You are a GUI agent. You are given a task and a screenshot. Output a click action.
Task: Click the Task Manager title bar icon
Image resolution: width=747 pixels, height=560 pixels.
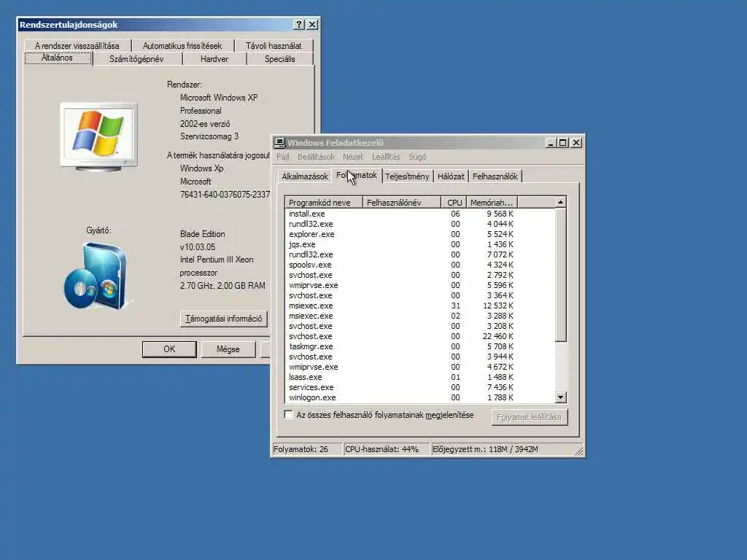(x=279, y=143)
